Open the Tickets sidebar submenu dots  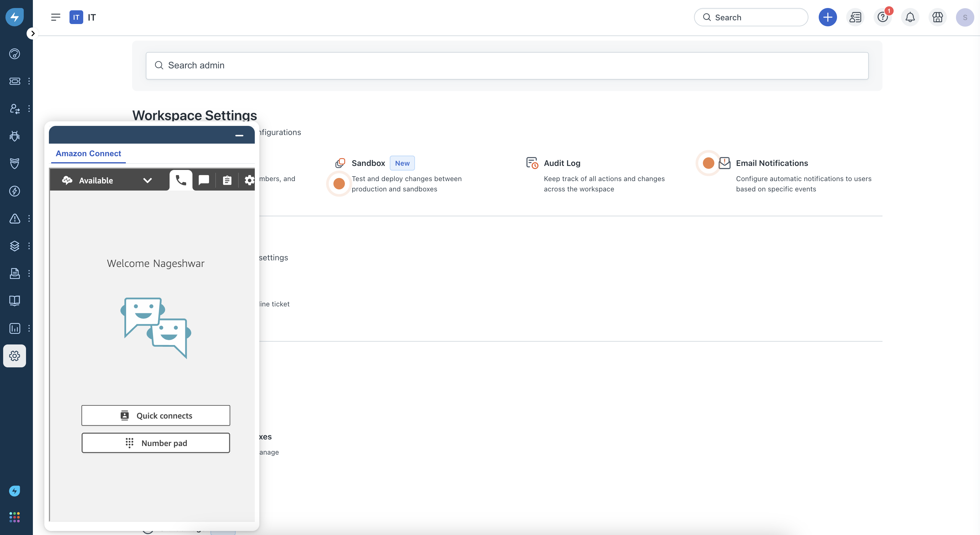(29, 81)
